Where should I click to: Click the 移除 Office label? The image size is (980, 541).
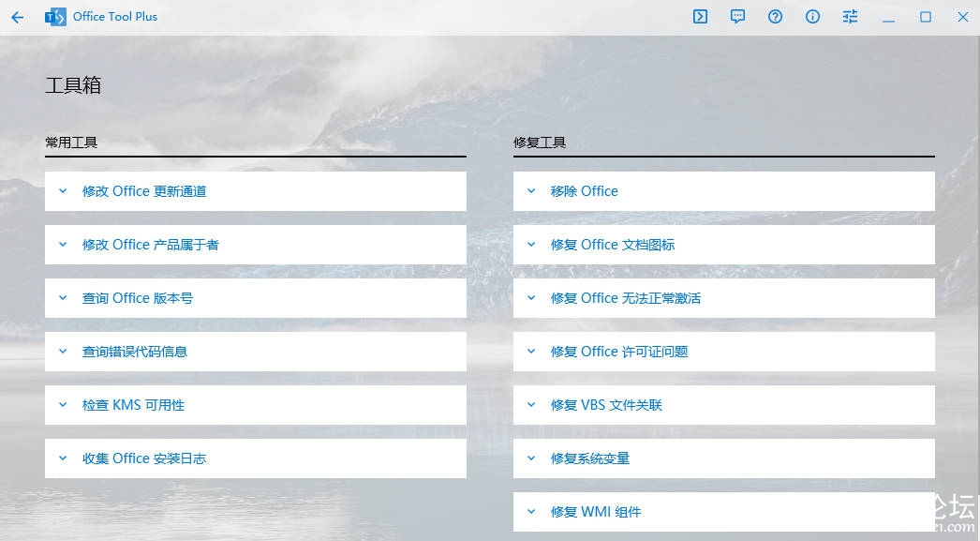(585, 191)
